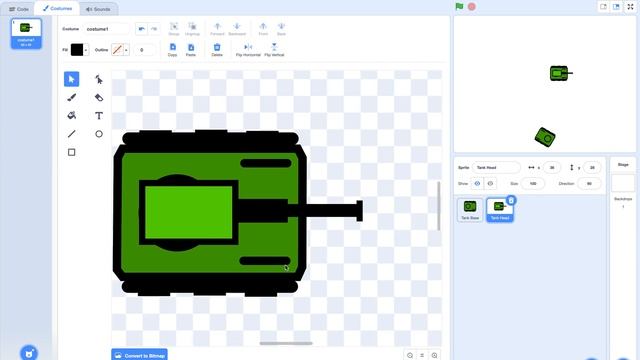Enter full screen stage mode

coord(631,7)
